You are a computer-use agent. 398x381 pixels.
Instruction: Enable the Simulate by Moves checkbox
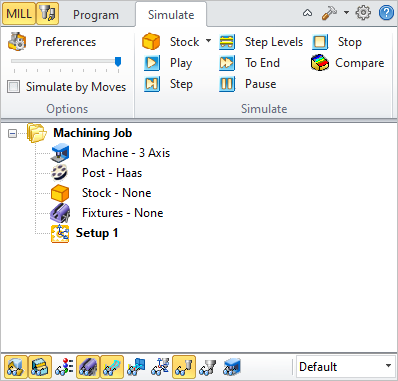pos(14,87)
